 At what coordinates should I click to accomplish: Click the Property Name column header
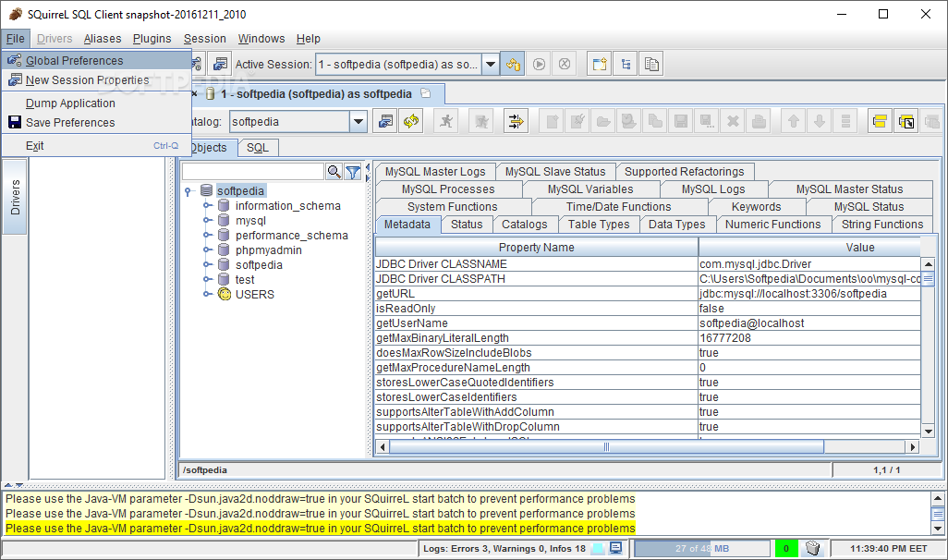pos(536,248)
